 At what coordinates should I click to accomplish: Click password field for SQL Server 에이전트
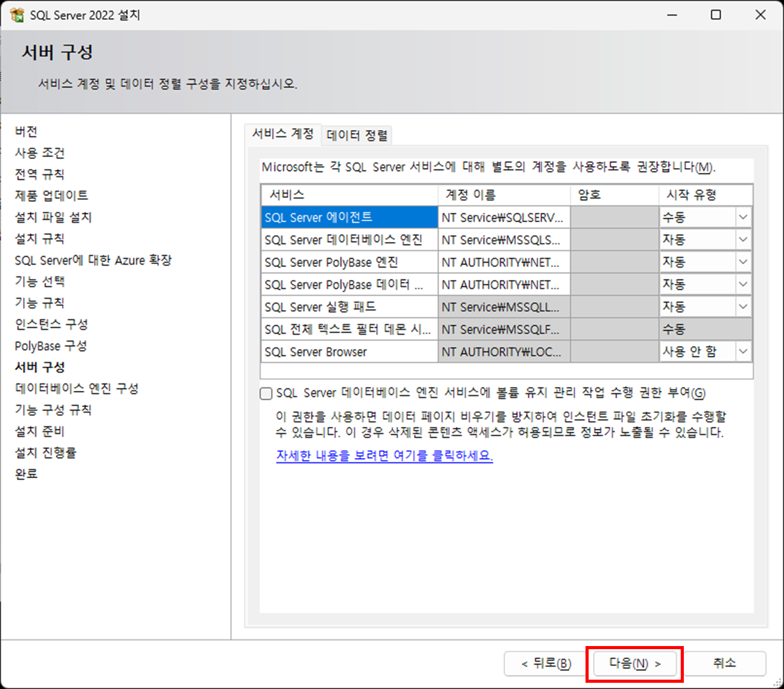coord(614,217)
